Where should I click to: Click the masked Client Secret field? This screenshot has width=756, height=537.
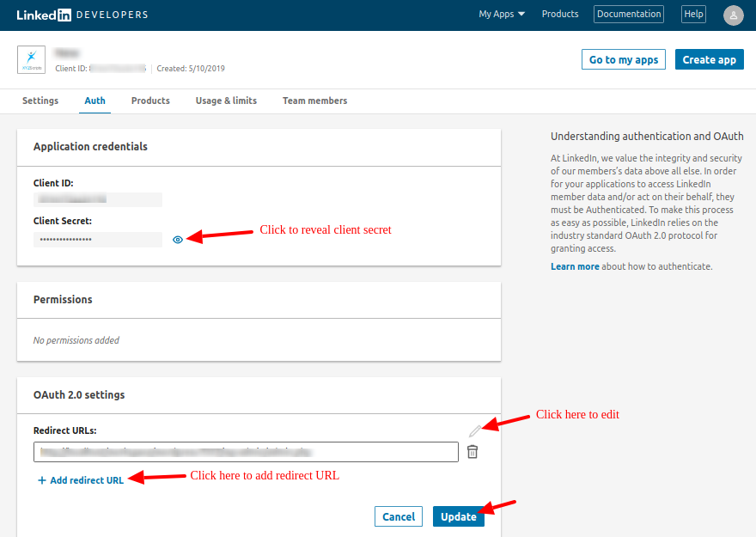[x=98, y=240]
